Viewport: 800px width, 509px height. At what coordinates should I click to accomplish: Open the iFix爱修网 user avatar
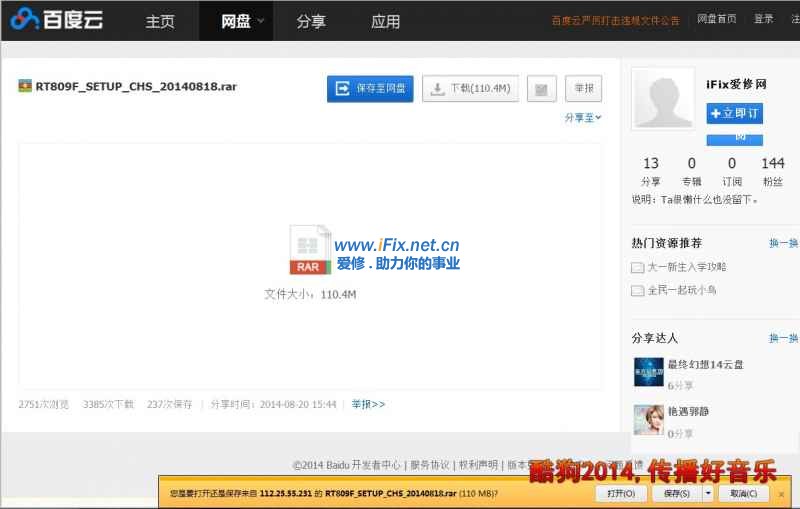pyautogui.click(x=663, y=99)
